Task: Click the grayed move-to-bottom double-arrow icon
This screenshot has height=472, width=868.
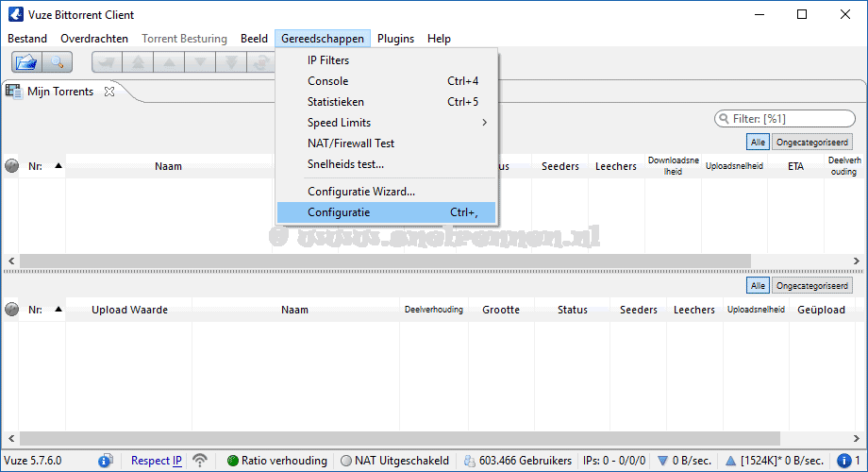Action: pyautogui.click(x=231, y=62)
